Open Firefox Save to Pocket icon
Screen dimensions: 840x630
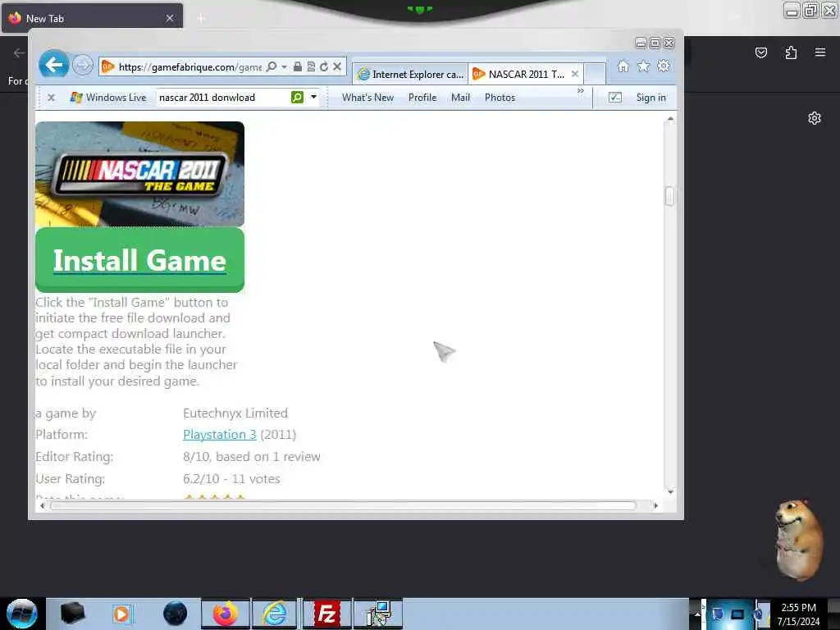pyautogui.click(x=760, y=52)
